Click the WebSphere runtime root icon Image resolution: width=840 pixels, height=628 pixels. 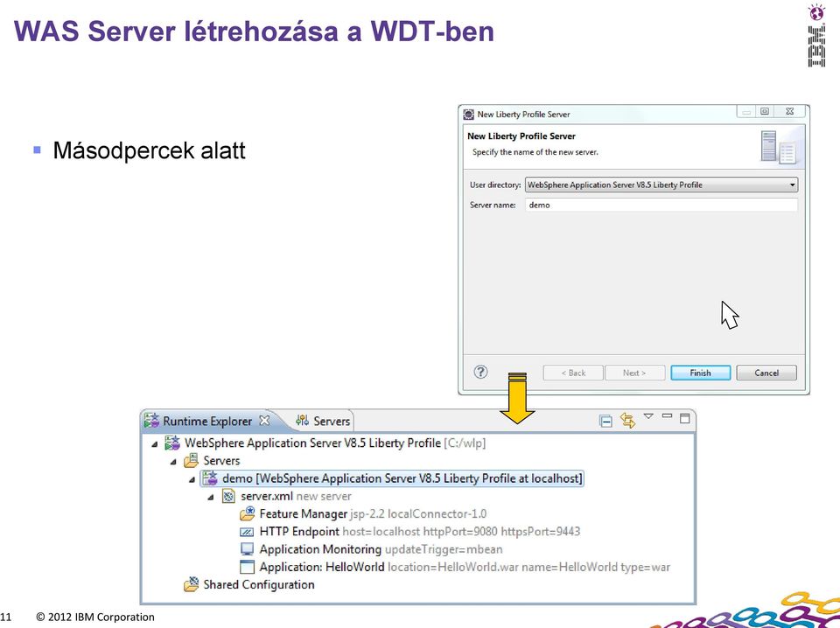(172, 443)
